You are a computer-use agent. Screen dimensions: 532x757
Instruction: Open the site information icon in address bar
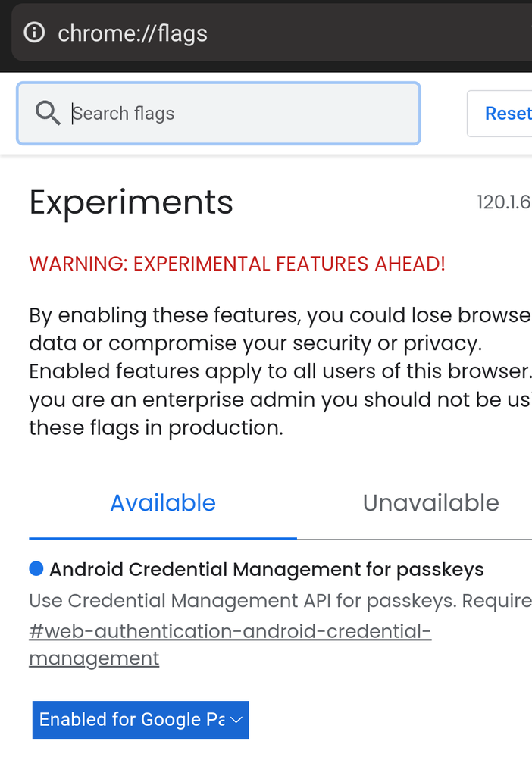coord(34,33)
